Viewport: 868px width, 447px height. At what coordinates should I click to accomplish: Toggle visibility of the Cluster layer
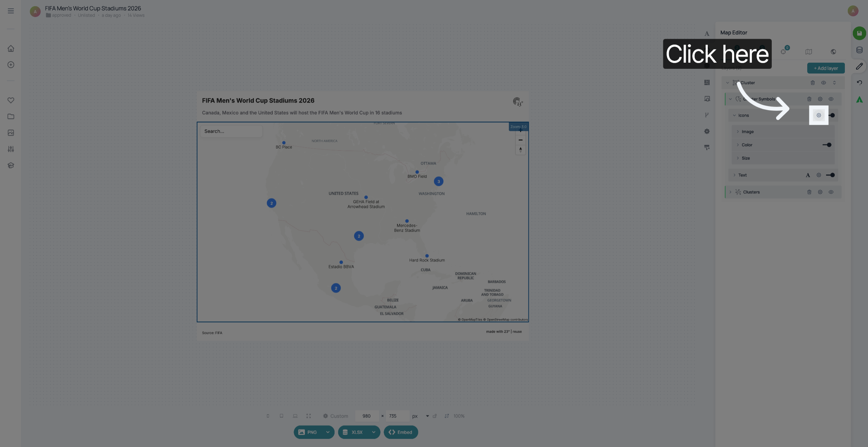[x=824, y=83]
